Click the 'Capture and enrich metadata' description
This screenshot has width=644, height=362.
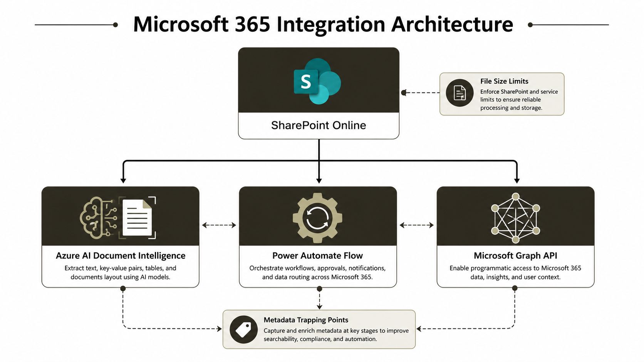click(336, 335)
